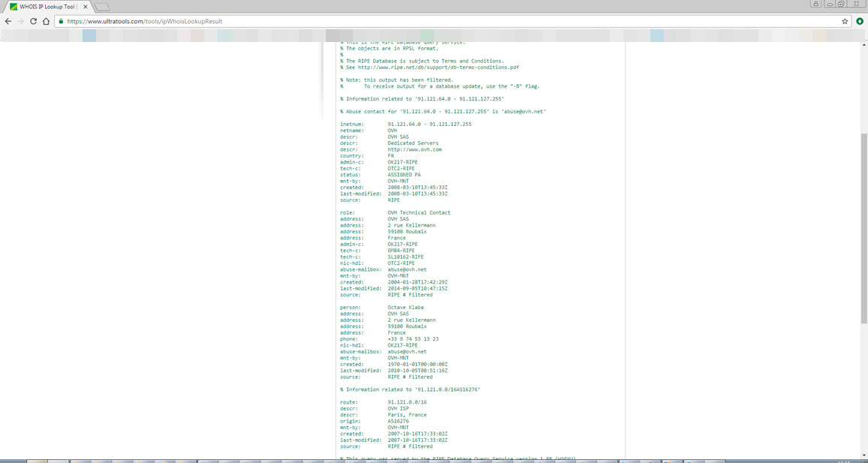Click the http://www.ovh.com descr text
868x463 pixels.
pyautogui.click(x=414, y=150)
